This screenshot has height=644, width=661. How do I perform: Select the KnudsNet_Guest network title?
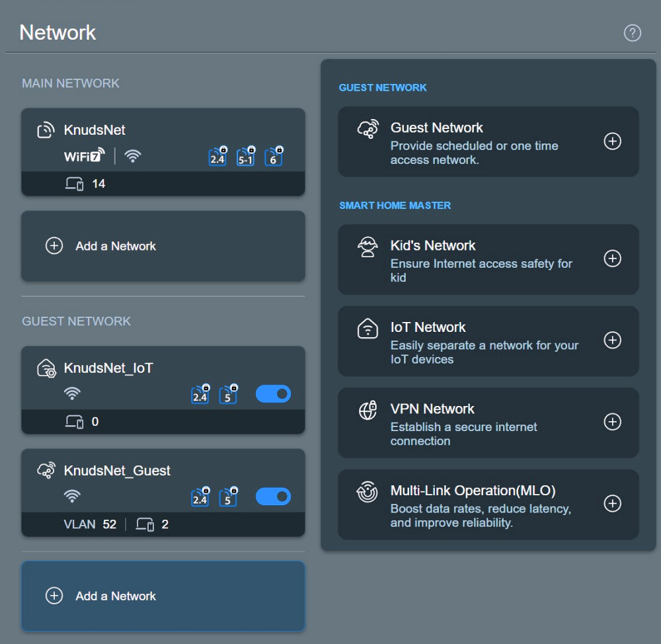(x=117, y=471)
